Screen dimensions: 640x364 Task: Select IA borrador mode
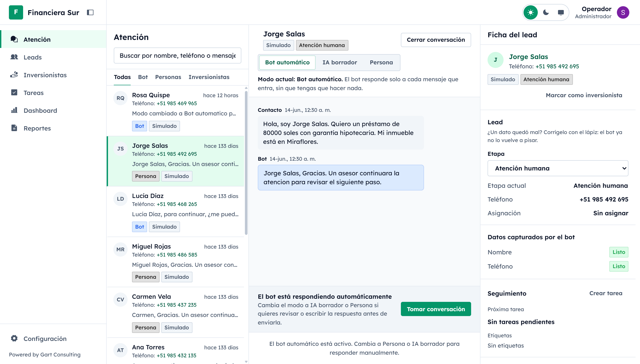pyautogui.click(x=340, y=62)
